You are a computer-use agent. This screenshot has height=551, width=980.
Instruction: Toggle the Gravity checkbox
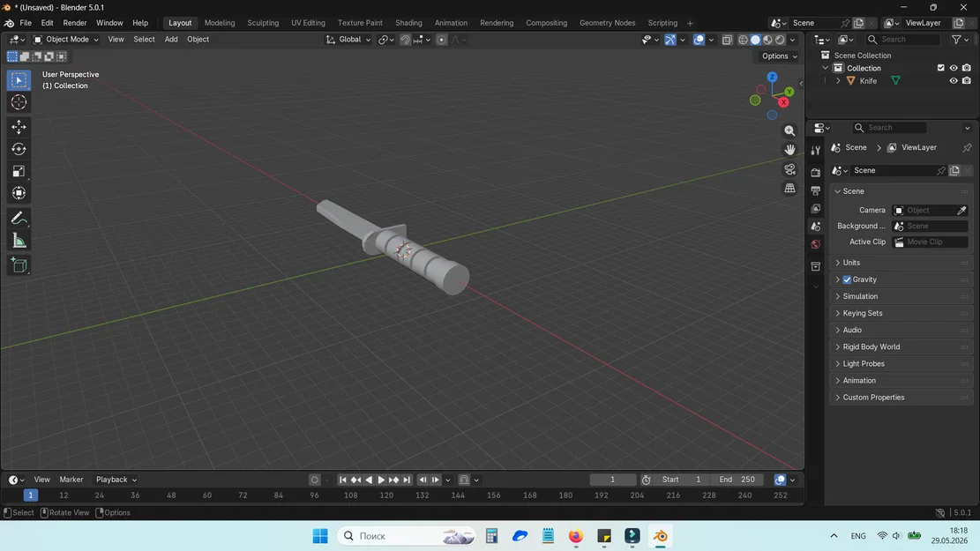(847, 279)
